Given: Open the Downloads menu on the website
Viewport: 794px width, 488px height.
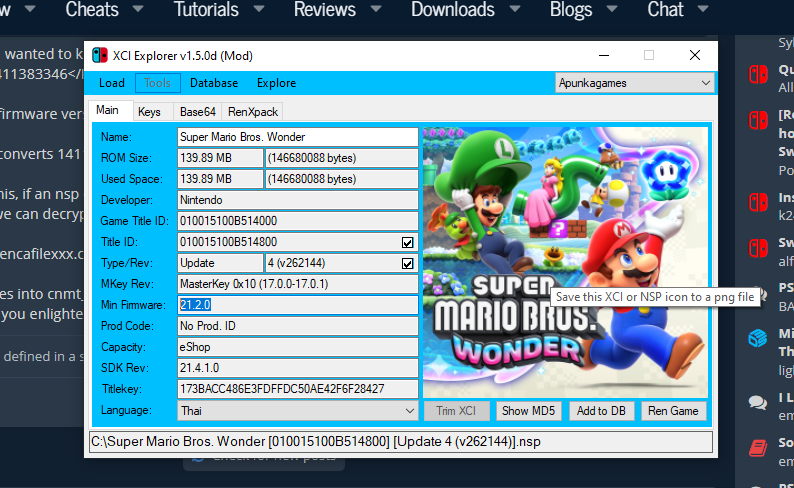Looking at the screenshot, I should [453, 10].
